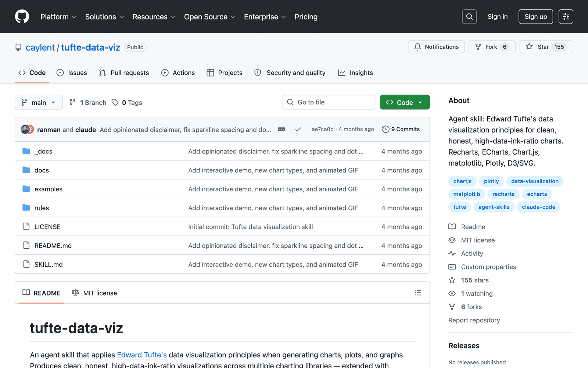588x368 pixels.
Task: Click the star icon by 155 stars
Action: (x=452, y=280)
